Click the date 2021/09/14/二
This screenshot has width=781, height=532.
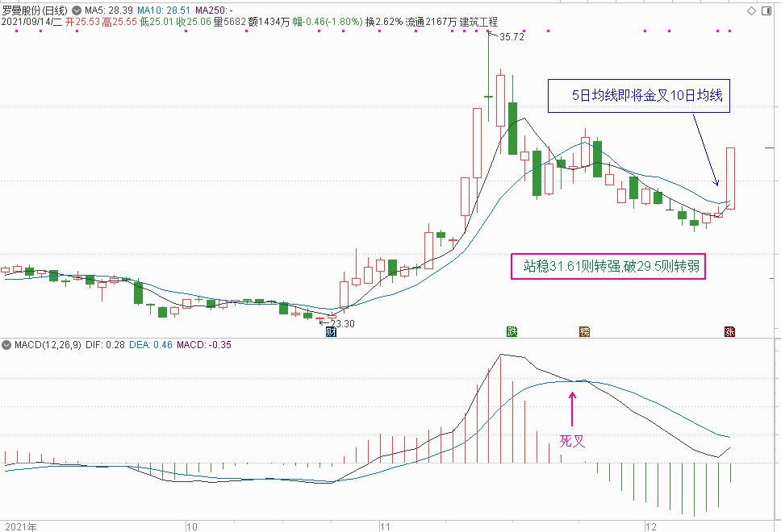32,22
